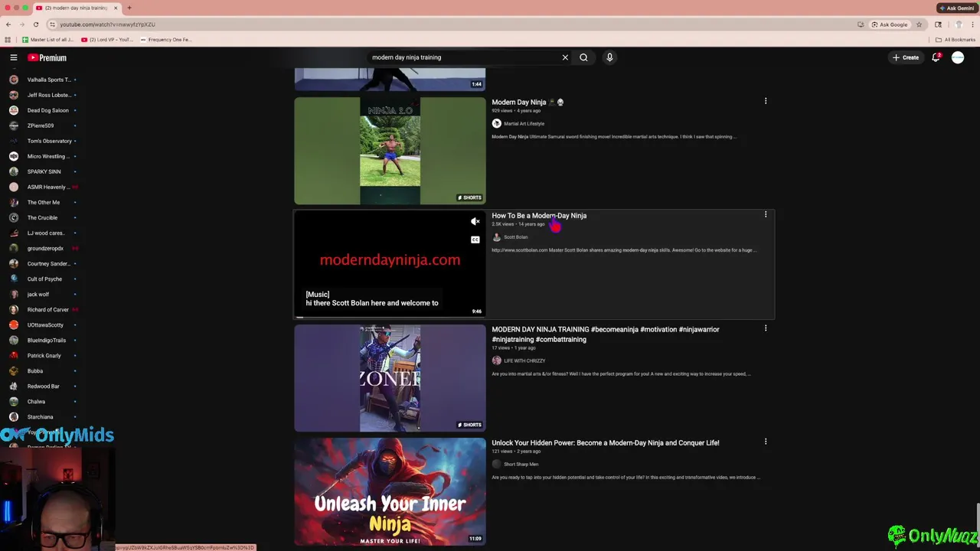The image size is (980, 551).
Task: Reload the page
Action: click(35, 24)
